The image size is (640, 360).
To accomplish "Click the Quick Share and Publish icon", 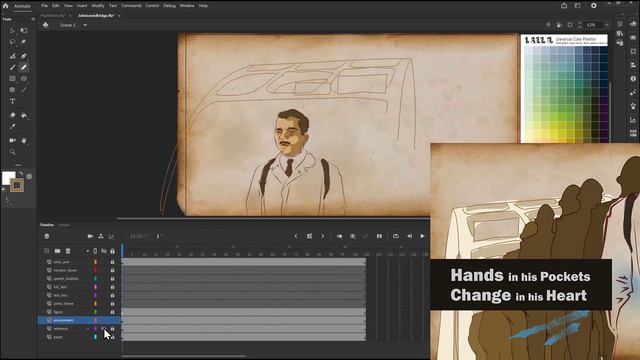I will click(x=564, y=6).
